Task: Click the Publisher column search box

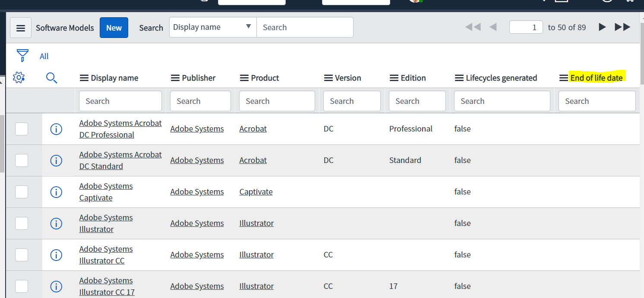Action: tap(200, 101)
